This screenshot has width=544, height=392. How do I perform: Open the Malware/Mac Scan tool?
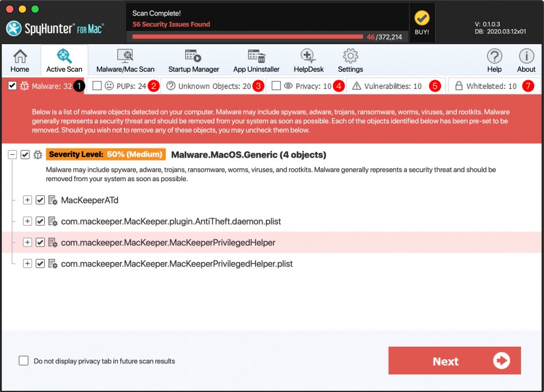[125, 61]
